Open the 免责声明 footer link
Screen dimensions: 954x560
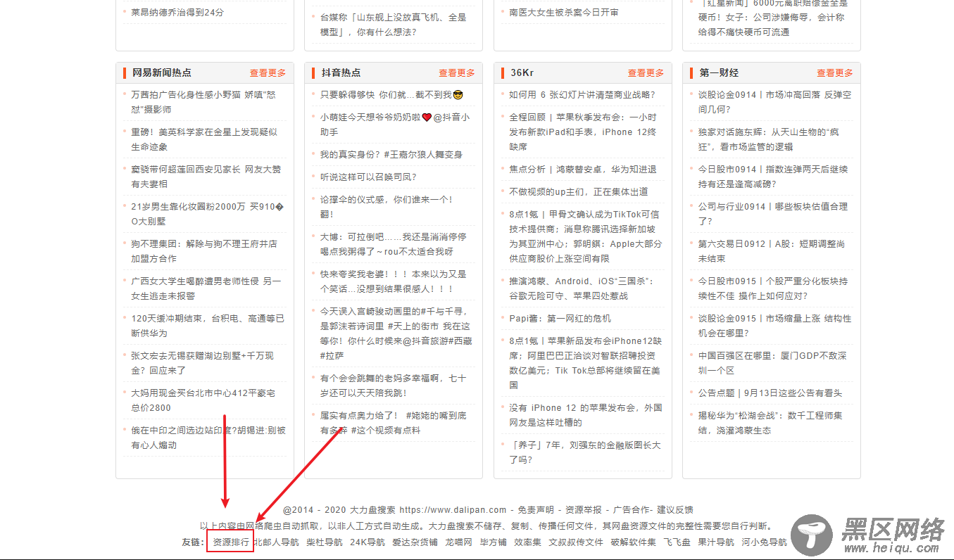[536, 510]
